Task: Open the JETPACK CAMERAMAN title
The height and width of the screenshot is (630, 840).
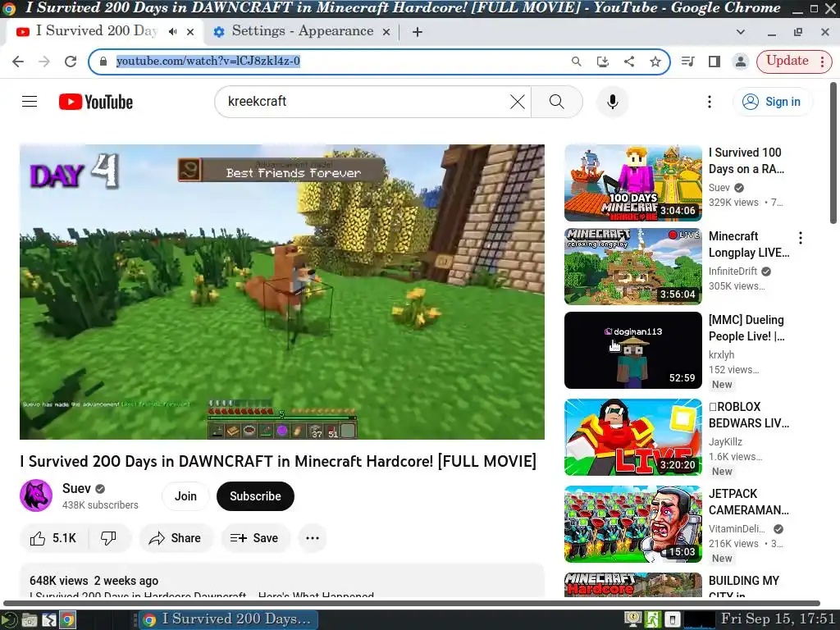Action: tap(748, 502)
